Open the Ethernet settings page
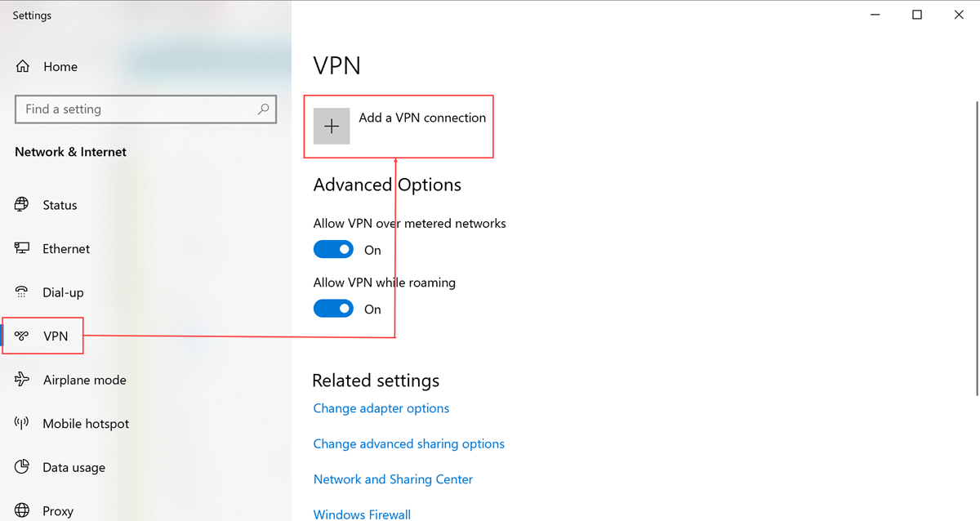This screenshot has height=521, width=980. [66, 249]
